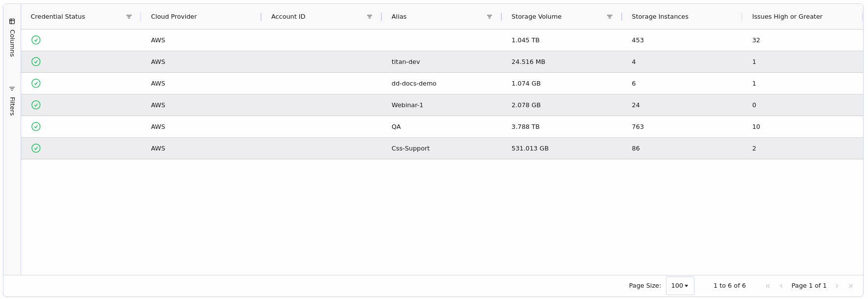
Task: Expand the Page Size dropdown
Action: point(680,286)
